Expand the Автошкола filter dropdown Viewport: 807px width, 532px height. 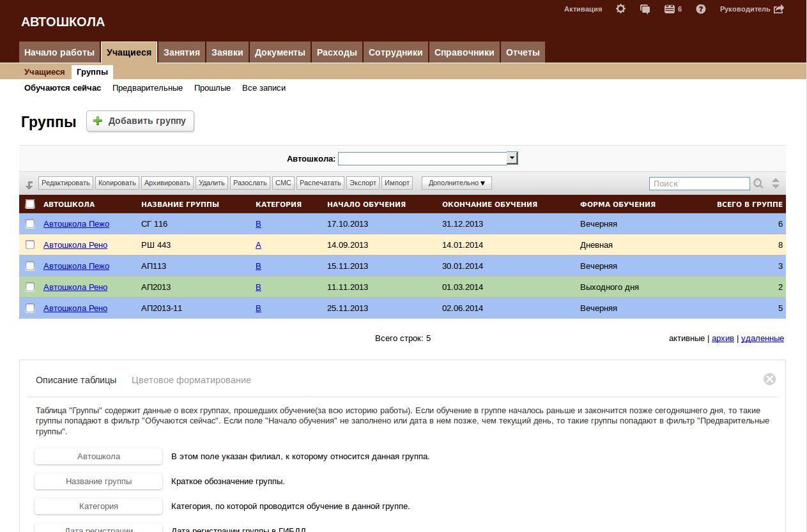[x=512, y=158]
